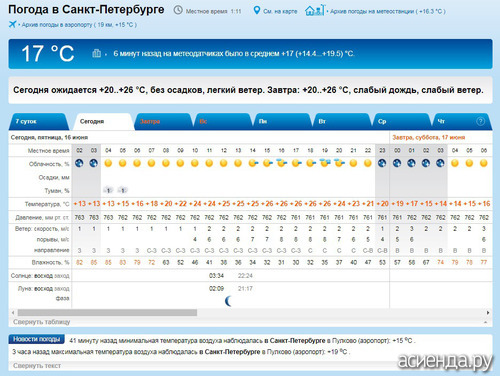Click the sensors building icon in blue banner
This screenshot has height=376, width=500.
click(x=96, y=53)
